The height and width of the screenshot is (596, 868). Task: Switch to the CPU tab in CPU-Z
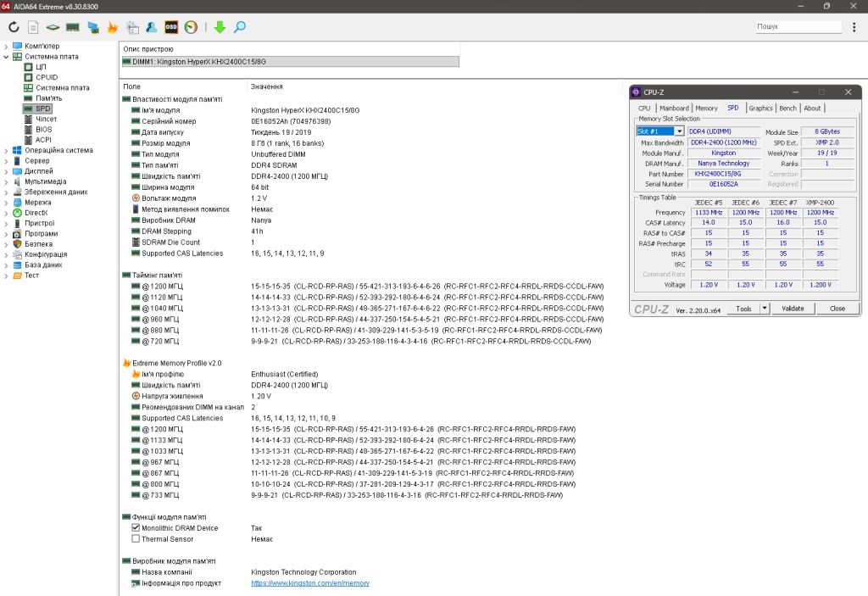click(644, 108)
